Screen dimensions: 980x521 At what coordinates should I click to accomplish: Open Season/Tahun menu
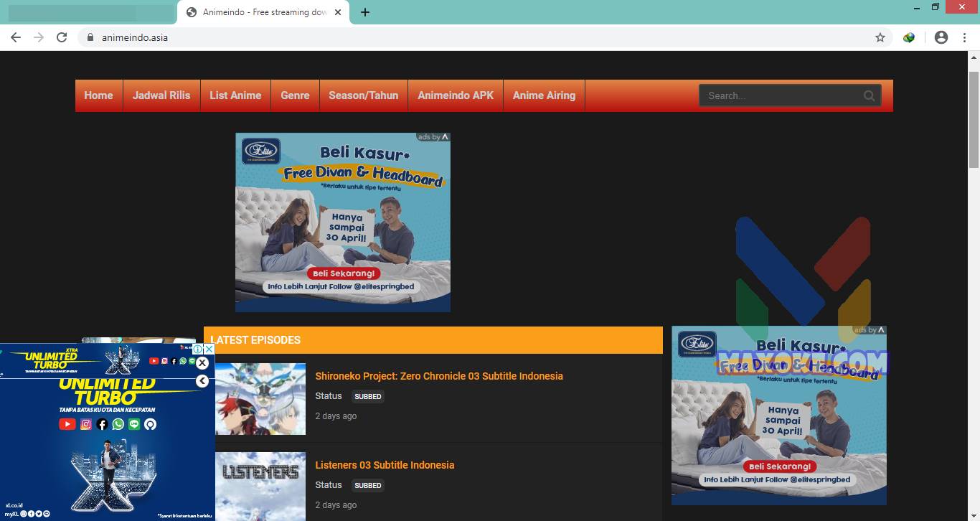click(364, 95)
